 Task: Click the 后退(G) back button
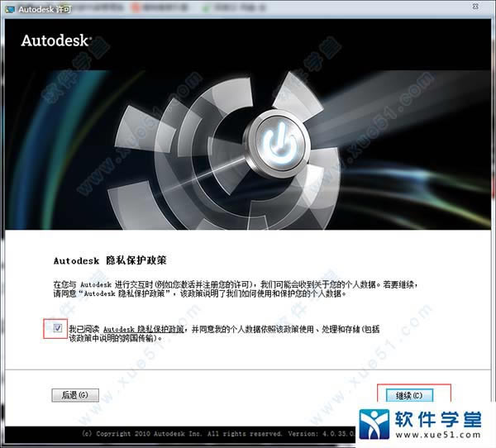tap(75, 395)
